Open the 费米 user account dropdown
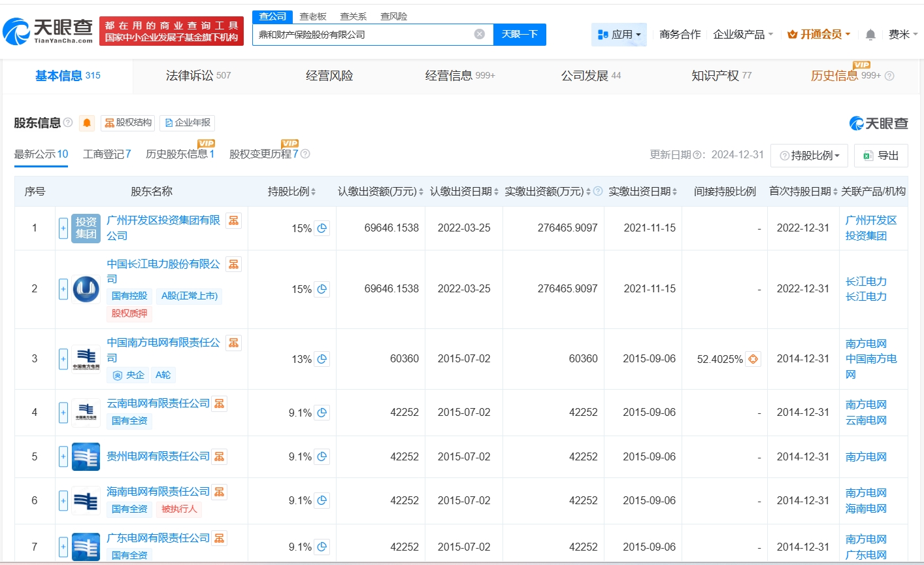The width and height of the screenshot is (924, 565). 903,34
